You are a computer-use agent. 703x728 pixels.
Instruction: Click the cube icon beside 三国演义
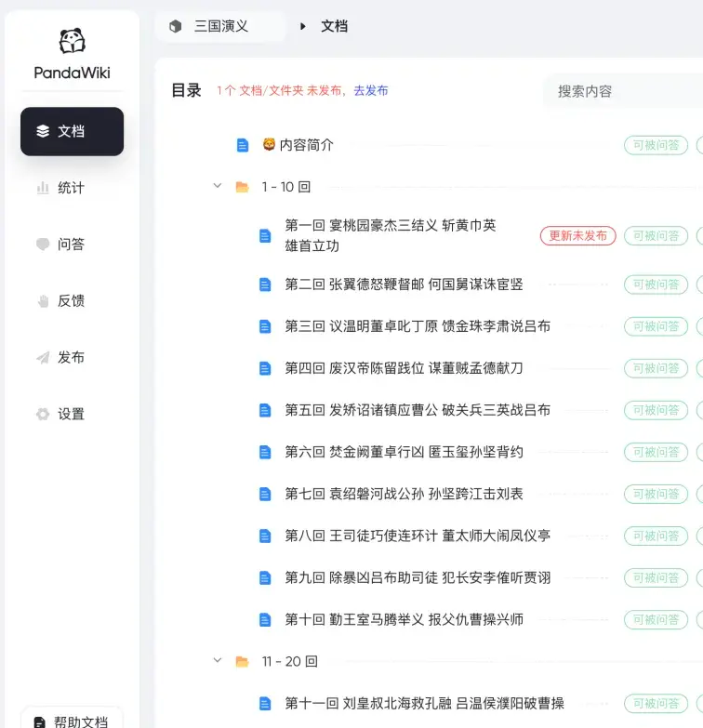point(175,26)
